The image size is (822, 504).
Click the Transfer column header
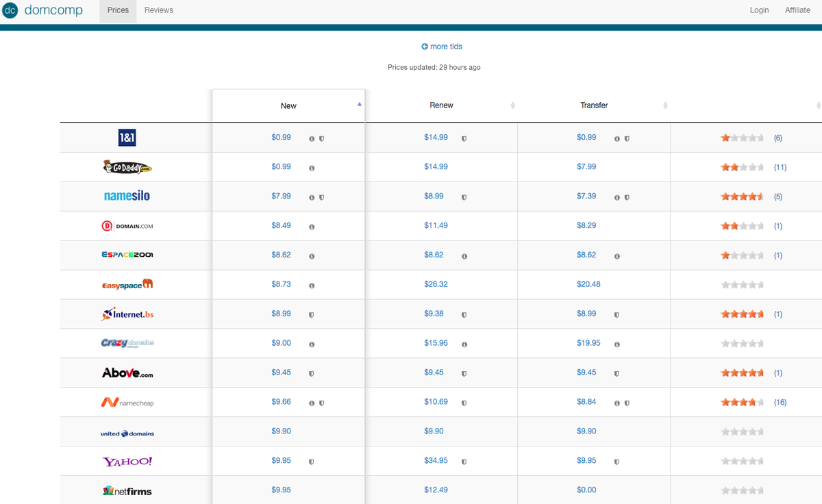click(x=594, y=105)
